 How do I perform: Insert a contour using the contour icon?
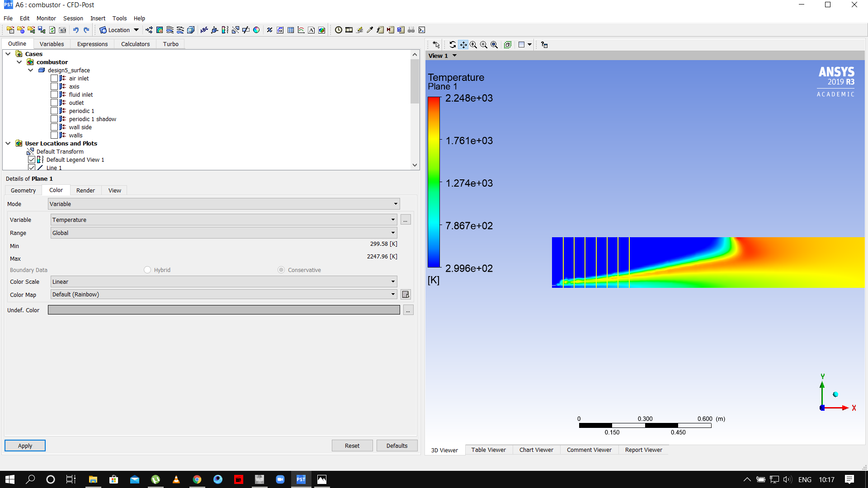coord(160,30)
